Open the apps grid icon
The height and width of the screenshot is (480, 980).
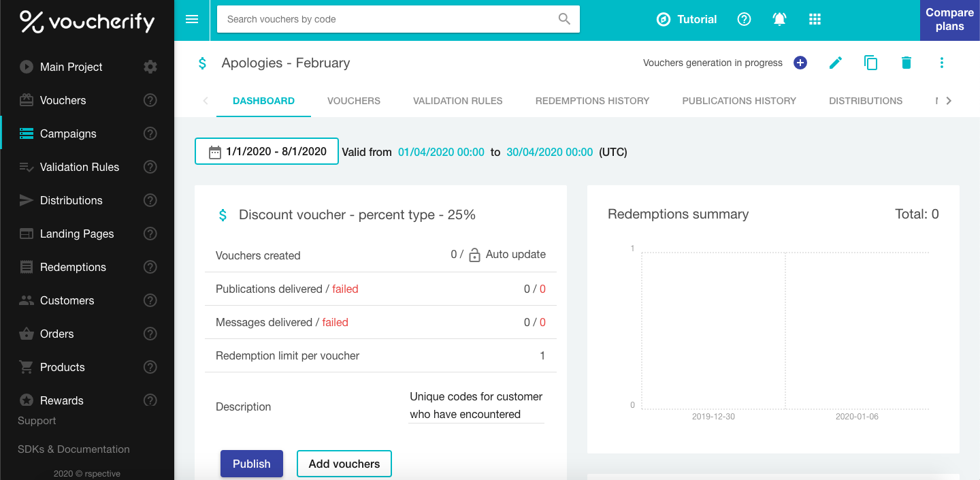[815, 19]
